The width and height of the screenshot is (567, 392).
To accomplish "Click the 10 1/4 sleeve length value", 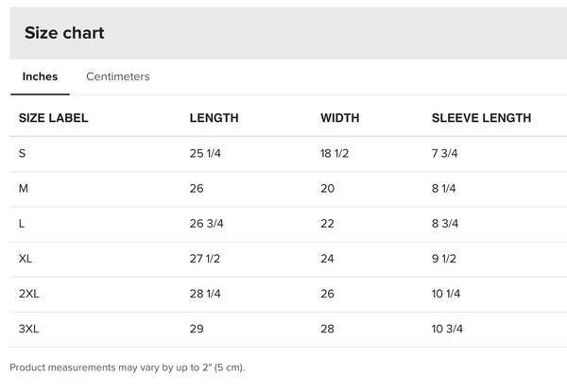I will pyautogui.click(x=447, y=294).
